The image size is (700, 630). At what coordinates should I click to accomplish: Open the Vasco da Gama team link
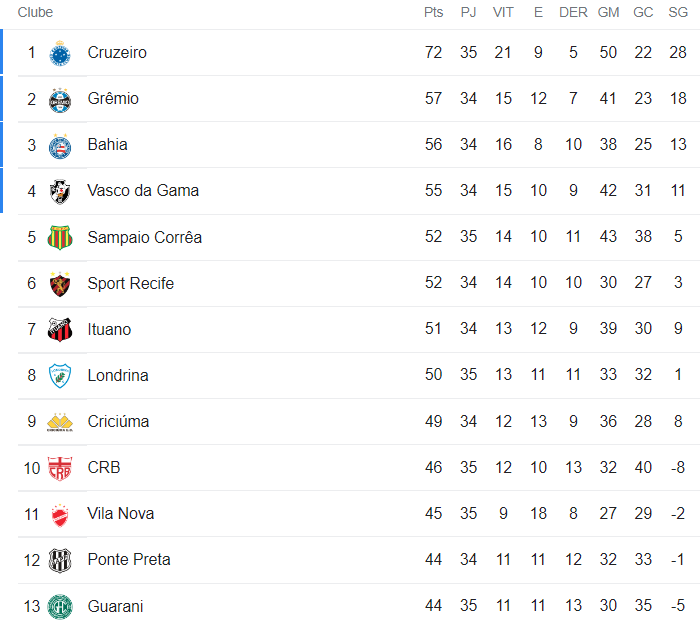[x=143, y=191]
